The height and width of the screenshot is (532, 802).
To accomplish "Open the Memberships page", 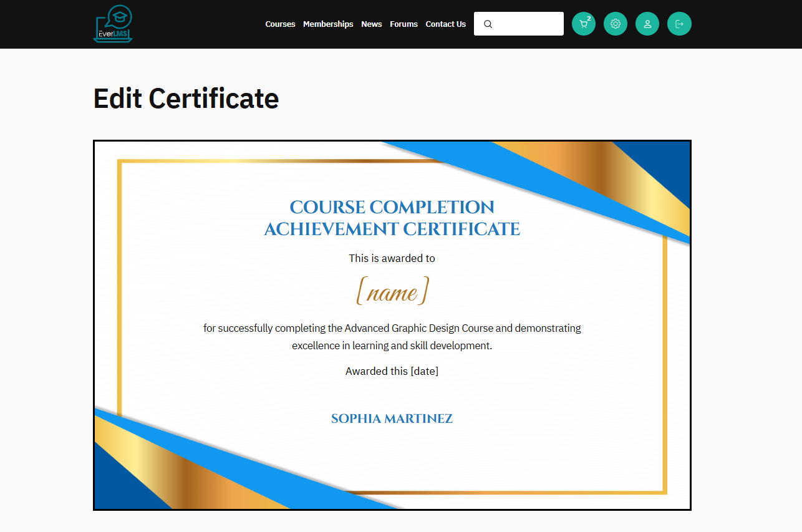I will click(x=328, y=24).
